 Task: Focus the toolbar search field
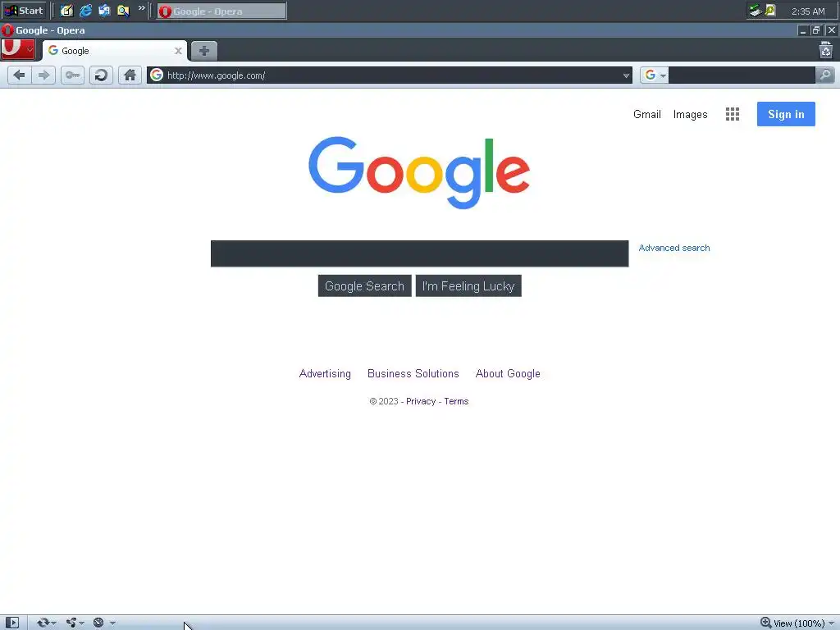pos(742,75)
